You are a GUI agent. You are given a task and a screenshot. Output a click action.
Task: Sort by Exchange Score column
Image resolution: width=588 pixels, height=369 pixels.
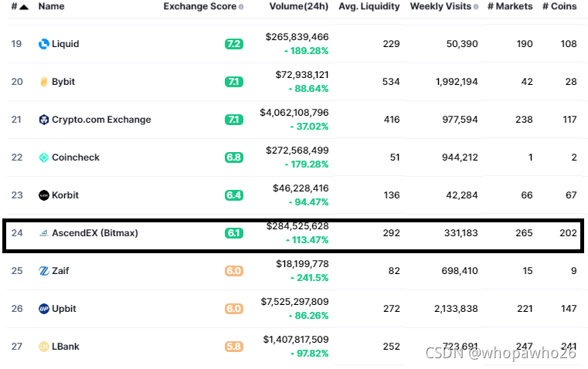(200, 6)
